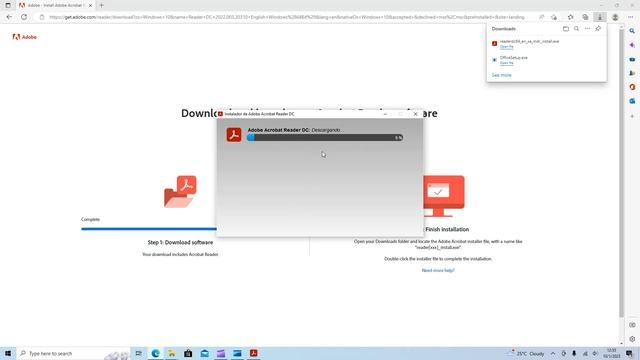Image resolution: width=640 pixels, height=360 pixels.
Task: Go back using browser back arrow
Action: [9, 17]
